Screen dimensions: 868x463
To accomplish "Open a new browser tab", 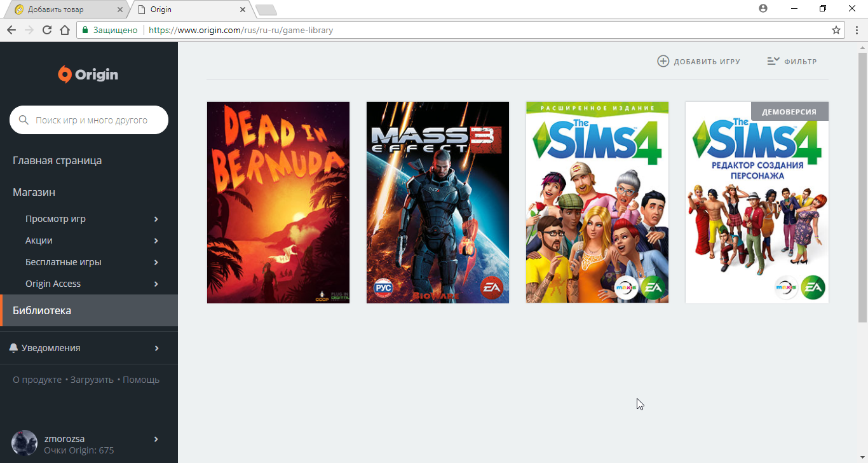I will point(266,10).
